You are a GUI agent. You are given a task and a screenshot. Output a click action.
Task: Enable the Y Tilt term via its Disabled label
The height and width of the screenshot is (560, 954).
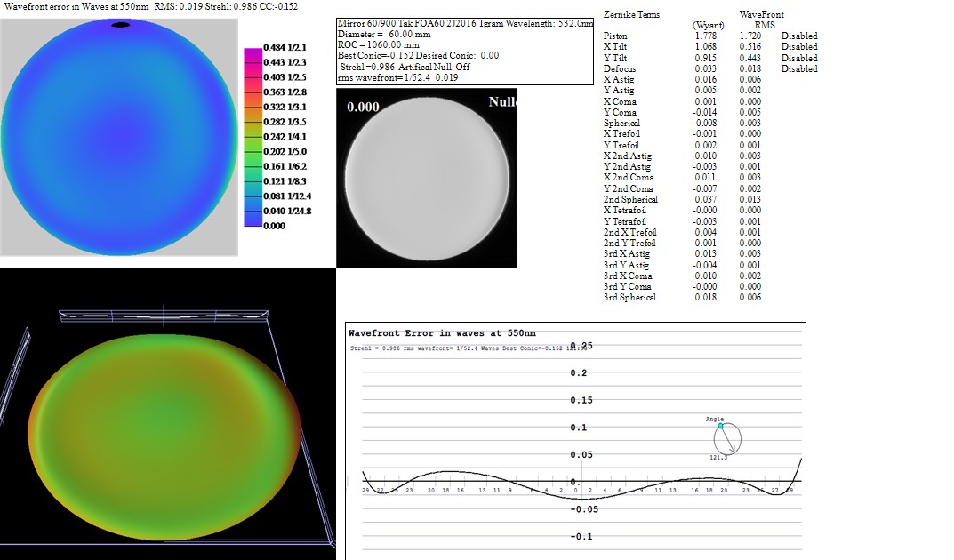[798, 59]
